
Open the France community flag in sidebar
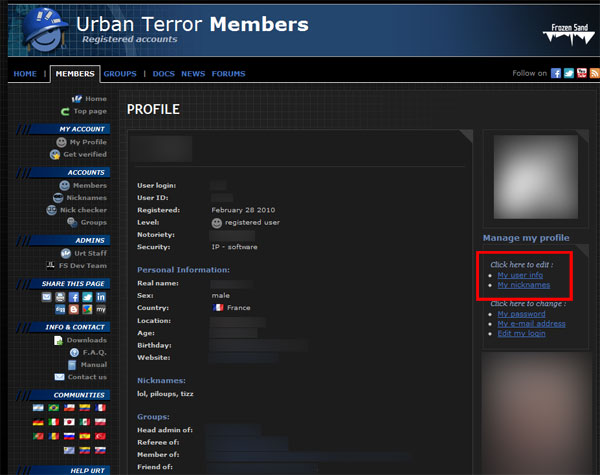100,408
